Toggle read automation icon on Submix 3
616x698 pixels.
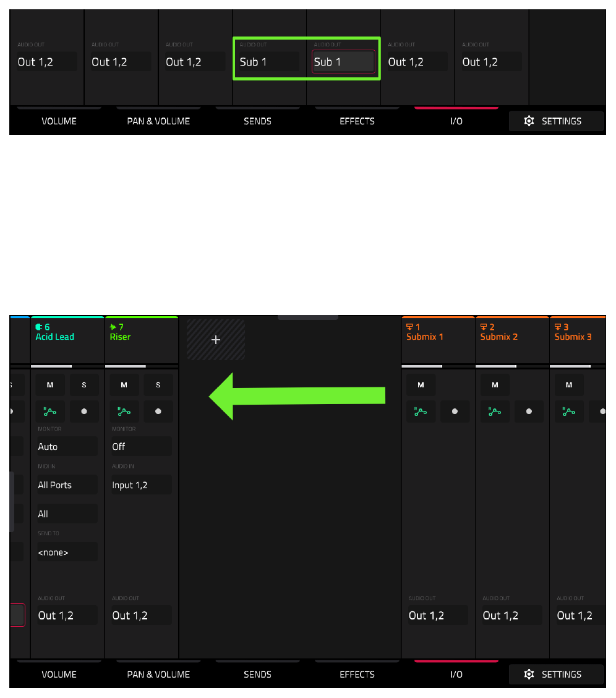click(569, 411)
